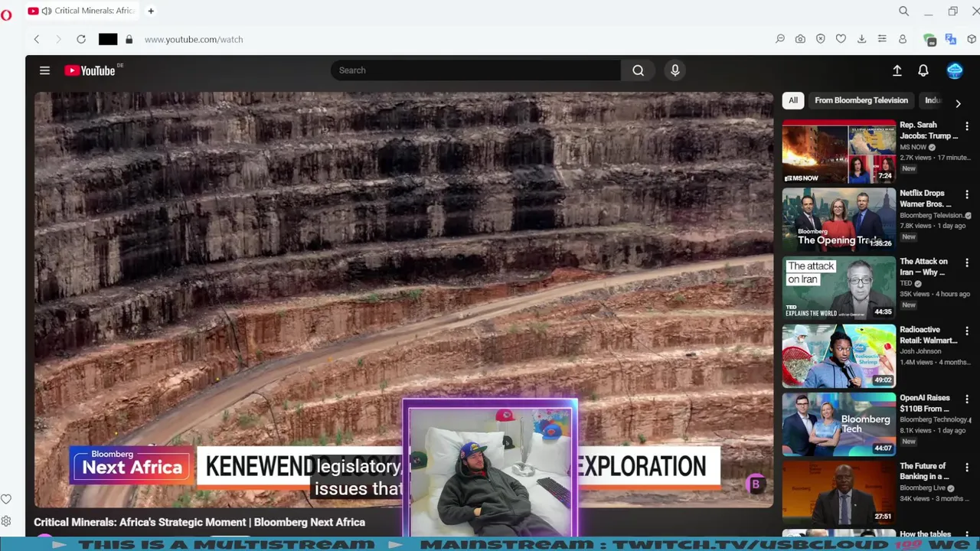Reload the YouTube page
Screen dimensions: 980x551
coord(81,39)
